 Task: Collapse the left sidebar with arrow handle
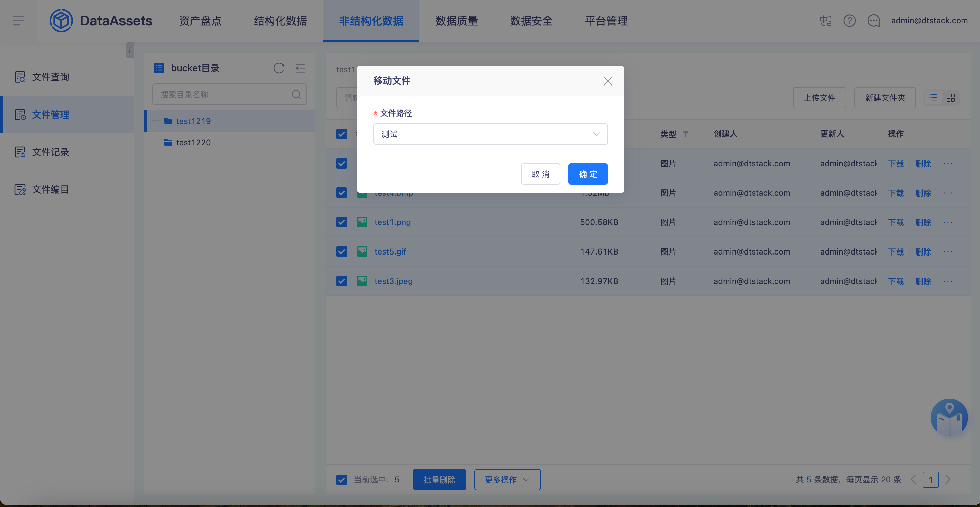[x=130, y=50]
